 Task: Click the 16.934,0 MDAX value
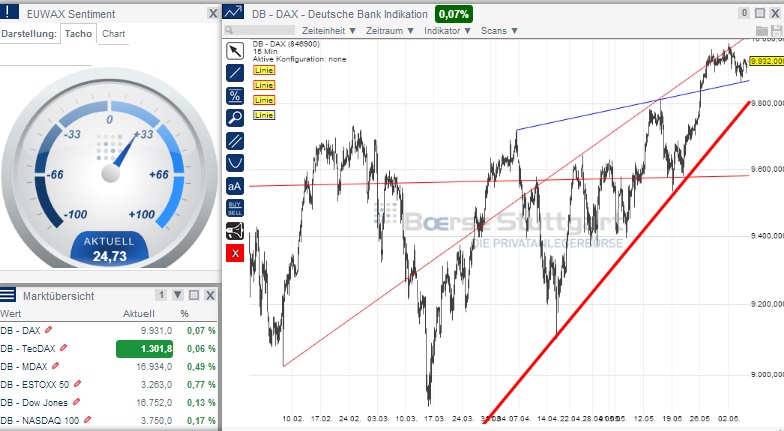[154, 366]
